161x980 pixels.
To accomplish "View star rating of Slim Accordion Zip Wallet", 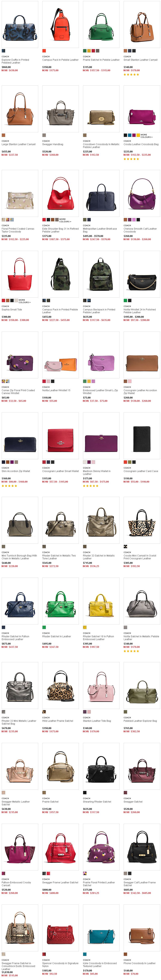I will pyautogui.click(x=9, y=486).
